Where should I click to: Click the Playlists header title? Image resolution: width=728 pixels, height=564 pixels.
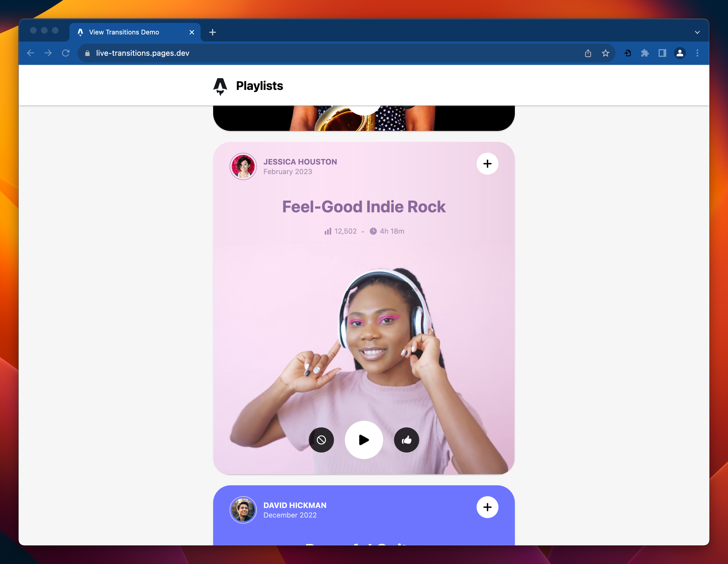point(259,86)
